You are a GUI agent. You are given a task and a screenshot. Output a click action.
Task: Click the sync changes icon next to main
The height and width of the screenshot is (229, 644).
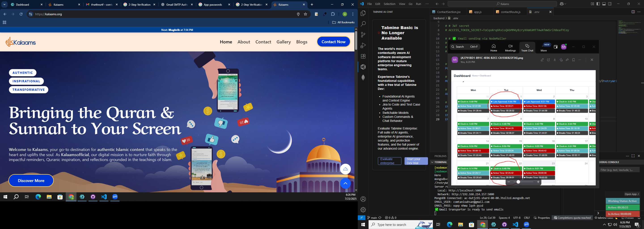pyautogui.click(x=380, y=218)
